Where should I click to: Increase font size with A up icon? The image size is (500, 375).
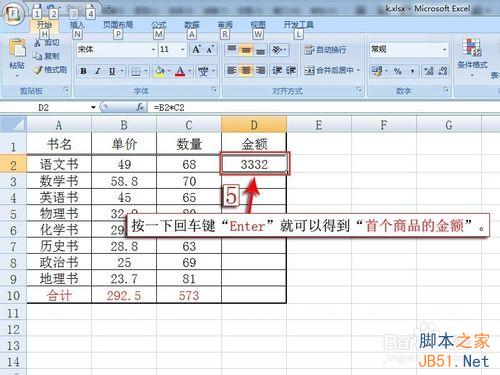197,50
